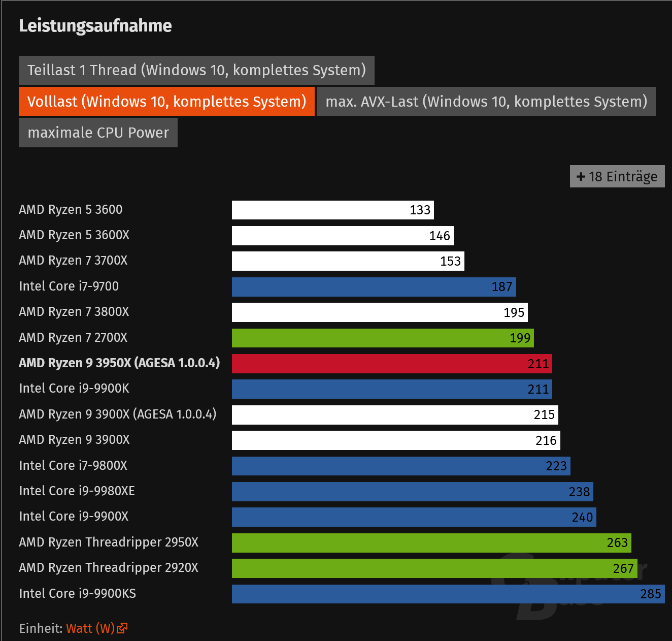Click the white bar showing 216
This screenshot has width=672, height=641.
(396, 440)
